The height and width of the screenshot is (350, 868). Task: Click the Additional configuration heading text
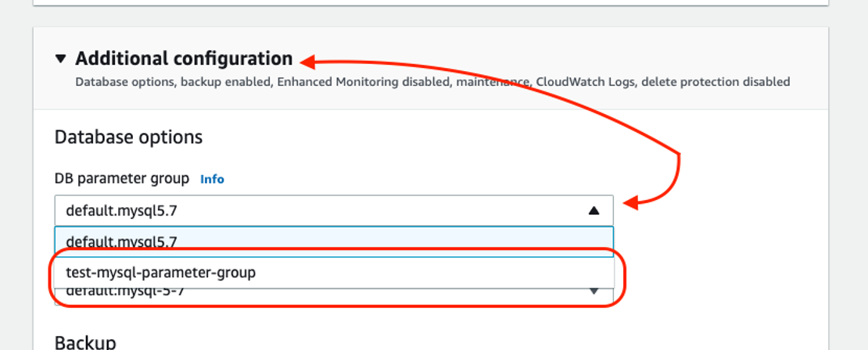184,59
